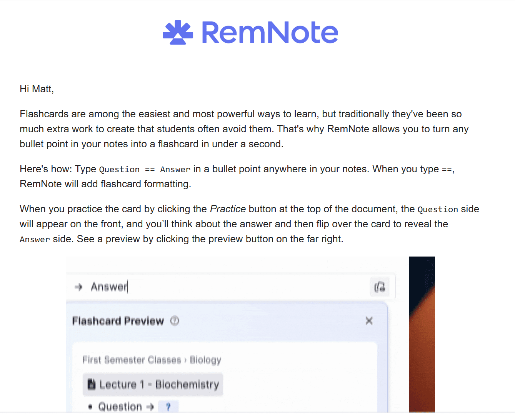Image resolution: width=515 pixels, height=420 pixels.
Task: Expand the Question bullet in the preview
Action: (90, 407)
